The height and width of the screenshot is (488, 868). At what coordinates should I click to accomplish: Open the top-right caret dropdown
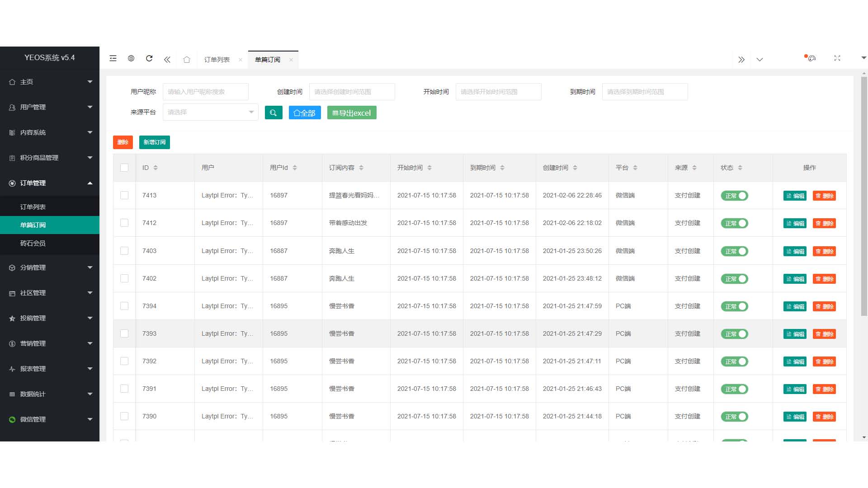point(863,58)
